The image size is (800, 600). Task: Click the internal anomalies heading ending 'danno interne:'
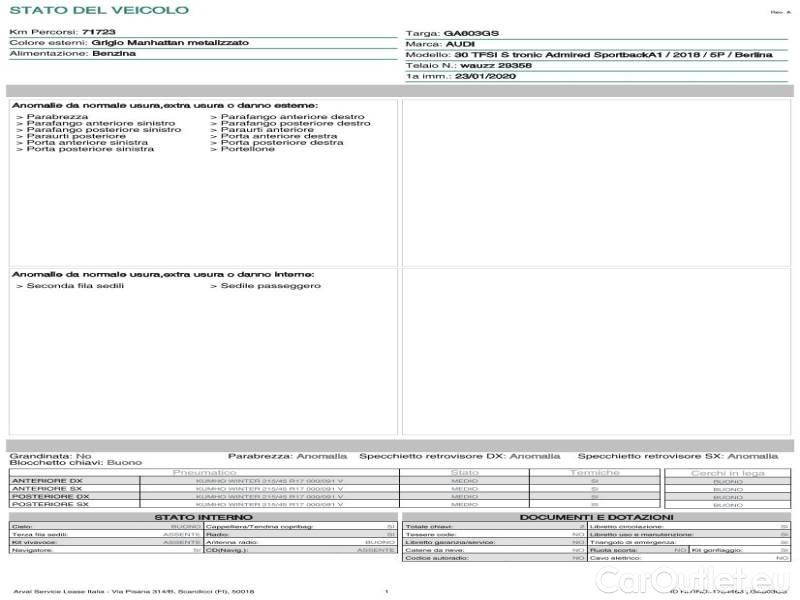[x=163, y=274]
